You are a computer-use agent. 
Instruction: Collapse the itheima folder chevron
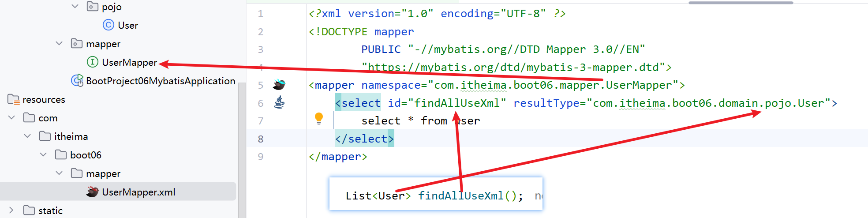[x=27, y=136]
